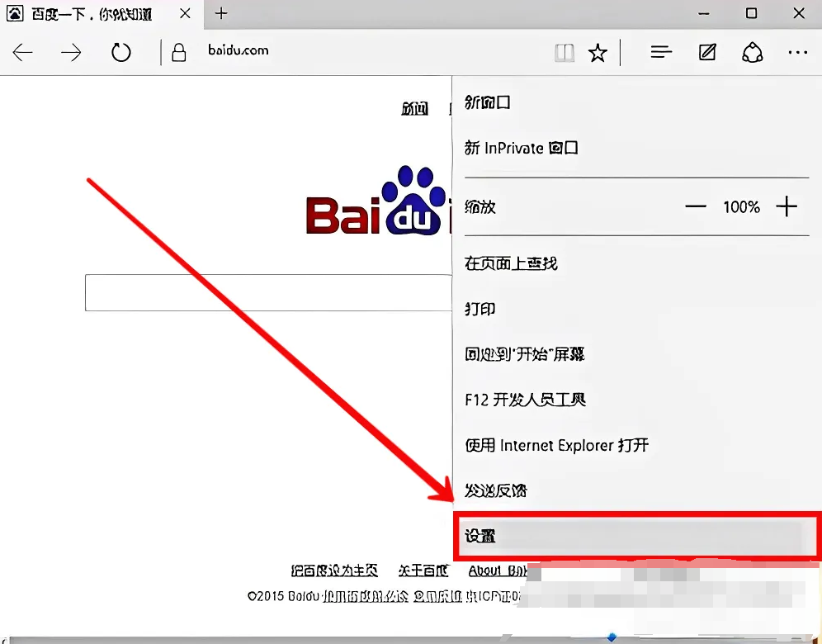Choose 在页面上查找 menu item
The width and height of the screenshot is (822, 644).
coord(636,263)
